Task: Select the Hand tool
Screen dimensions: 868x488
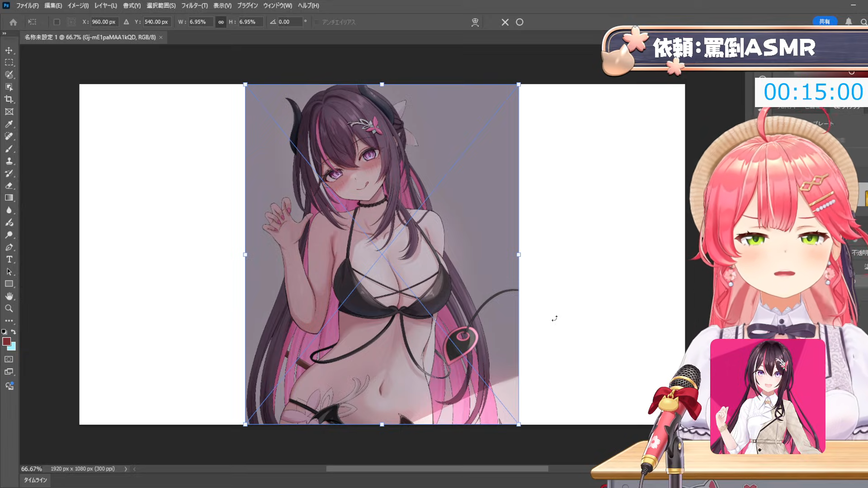Action: 9,296
